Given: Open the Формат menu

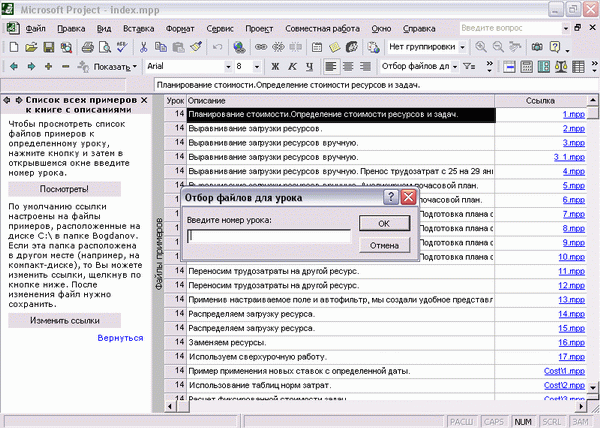Looking at the screenshot, I should point(180,29).
